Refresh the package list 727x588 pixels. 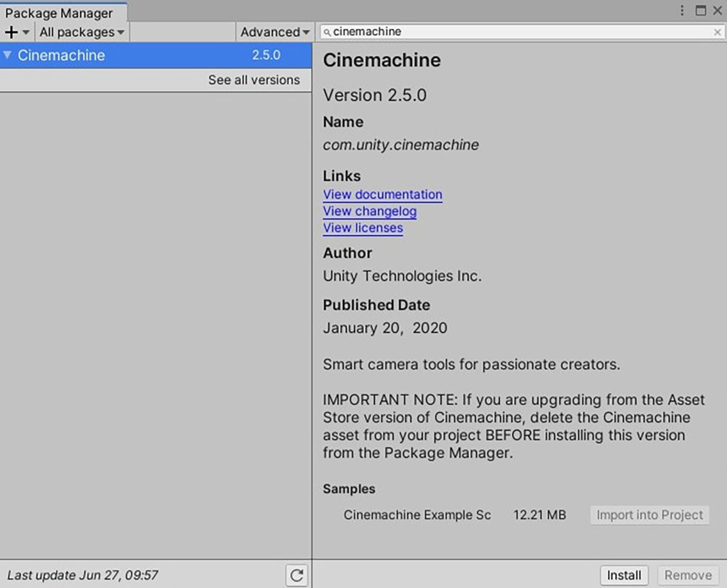point(296,575)
